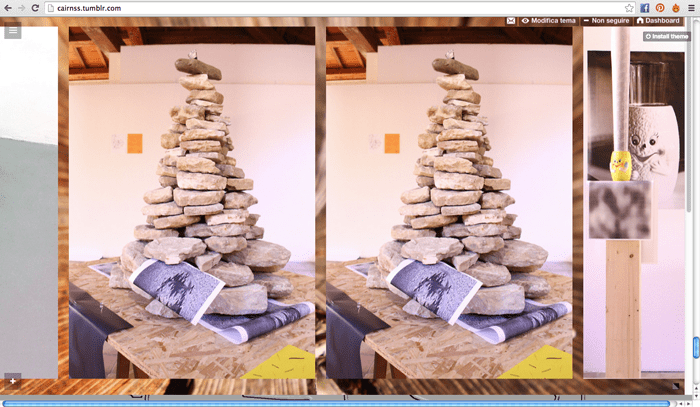
Task: Open the blog sidebar hamburger menu
Action: pos(13,30)
